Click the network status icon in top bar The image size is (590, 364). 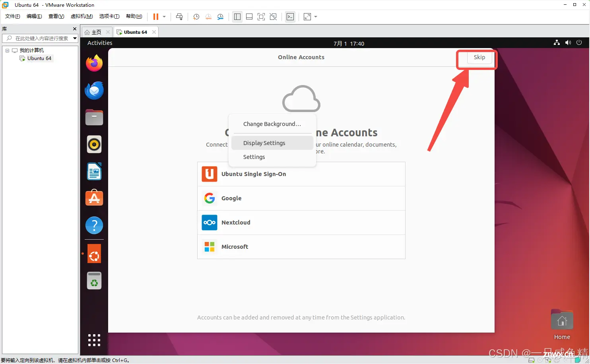(557, 43)
